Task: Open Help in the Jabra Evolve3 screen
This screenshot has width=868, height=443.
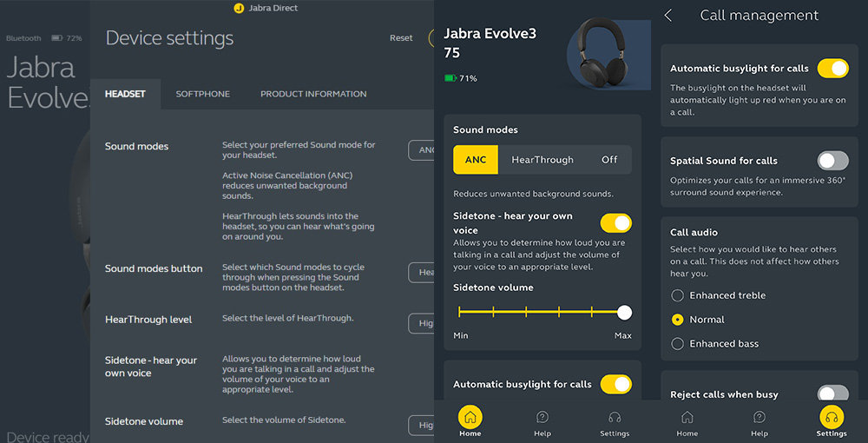Action: [542, 422]
